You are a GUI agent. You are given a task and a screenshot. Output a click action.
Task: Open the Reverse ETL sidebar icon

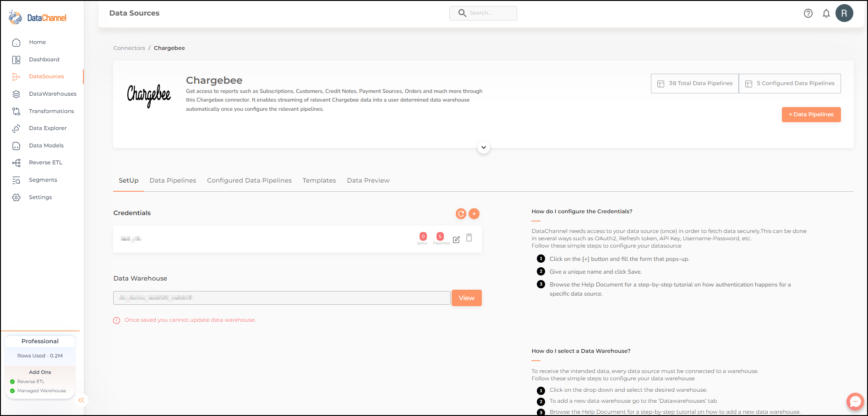point(16,162)
